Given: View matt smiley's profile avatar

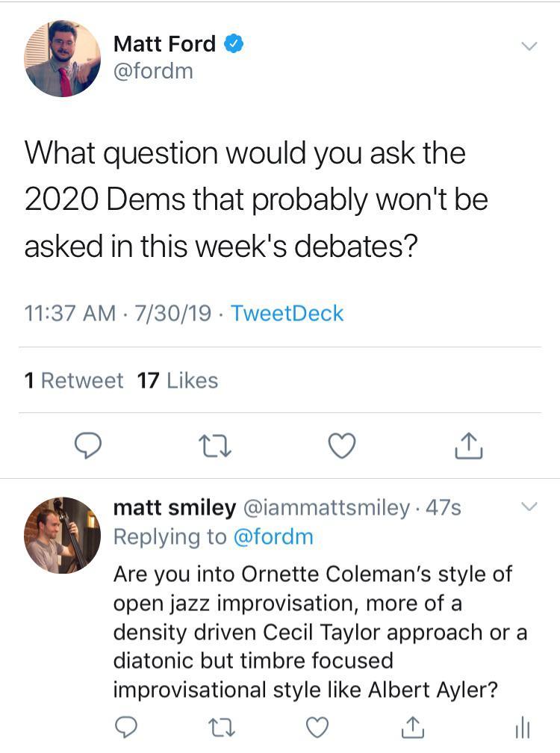Looking at the screenshot, I should (x=62, y=535).
